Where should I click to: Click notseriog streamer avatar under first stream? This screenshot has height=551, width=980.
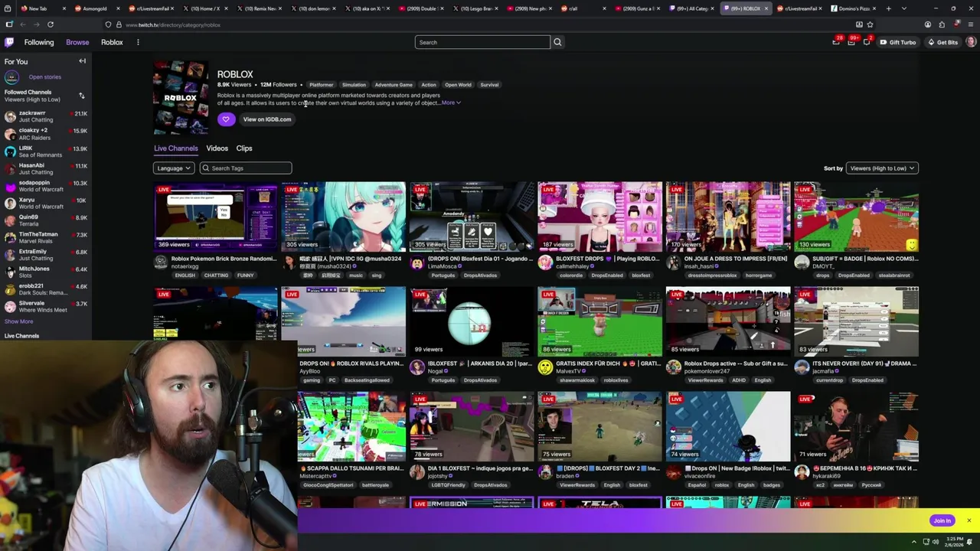[x=161, y=262]
